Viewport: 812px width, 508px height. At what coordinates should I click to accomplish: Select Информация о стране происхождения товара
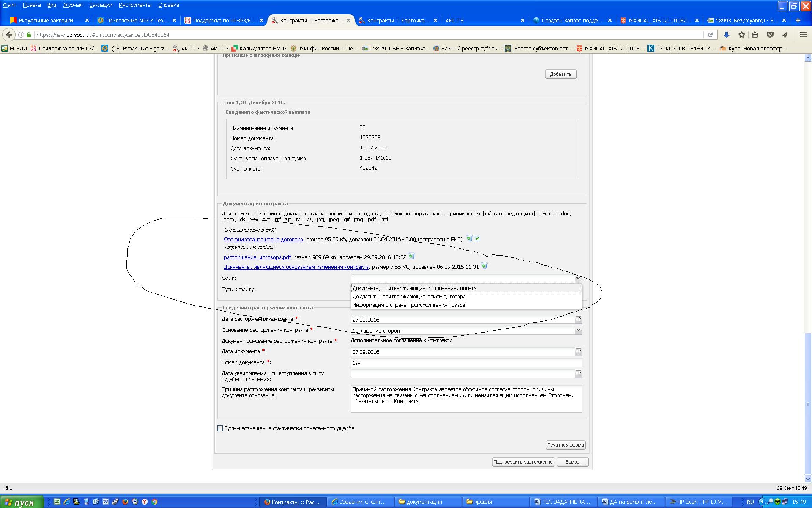tap(466, 305)
